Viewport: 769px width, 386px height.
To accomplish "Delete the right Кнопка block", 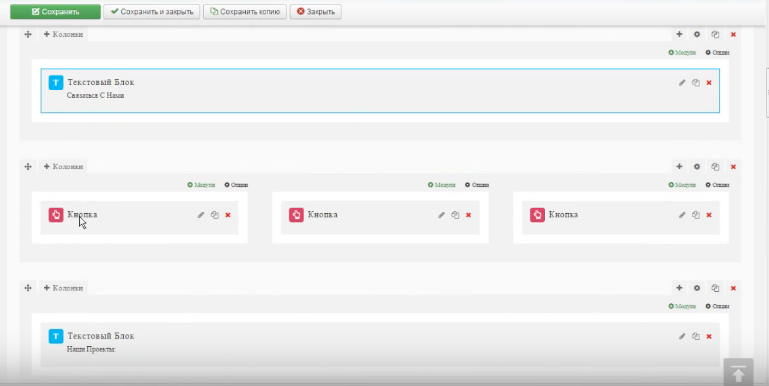I will (709, 215).
